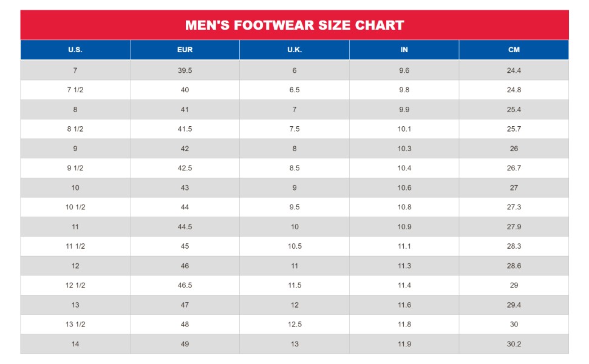
Task: Click the EUR 44.5 cell
Action: 185,227
